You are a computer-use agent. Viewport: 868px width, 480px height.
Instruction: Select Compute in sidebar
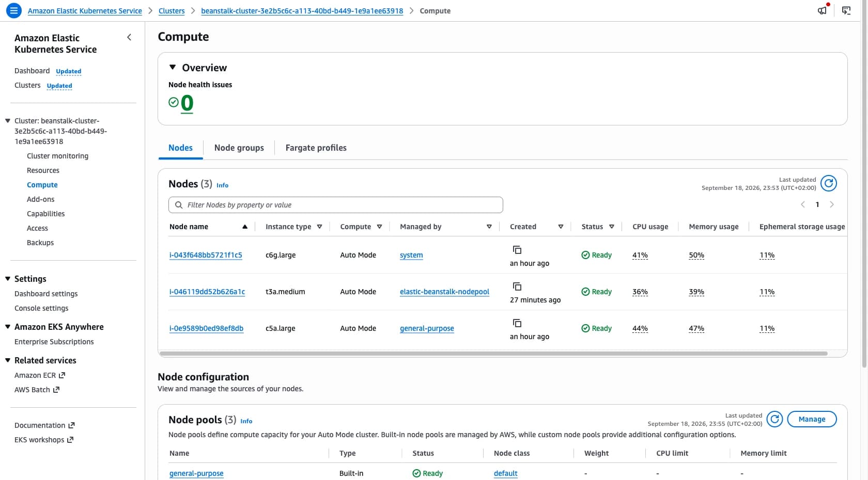click(x=42, y=185)
